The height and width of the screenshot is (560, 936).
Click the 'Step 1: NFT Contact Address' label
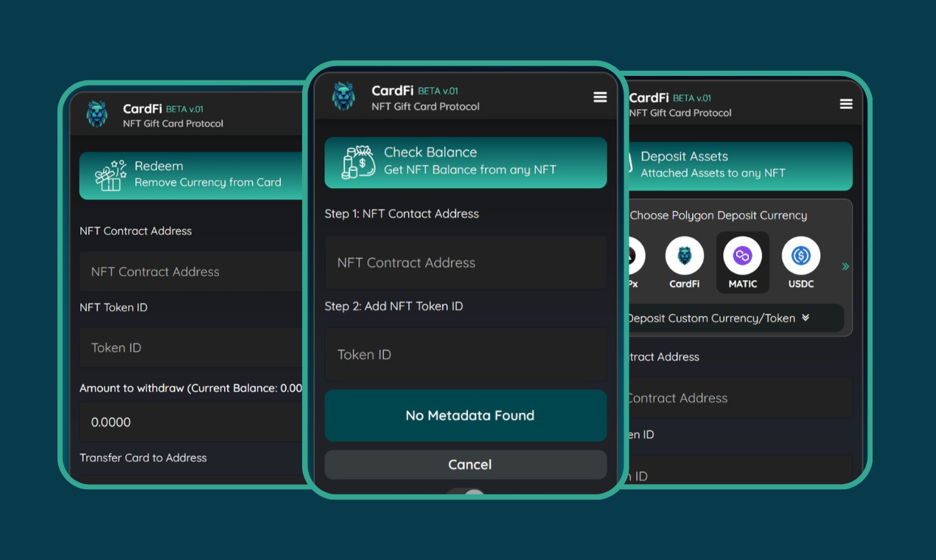(402, 214)
